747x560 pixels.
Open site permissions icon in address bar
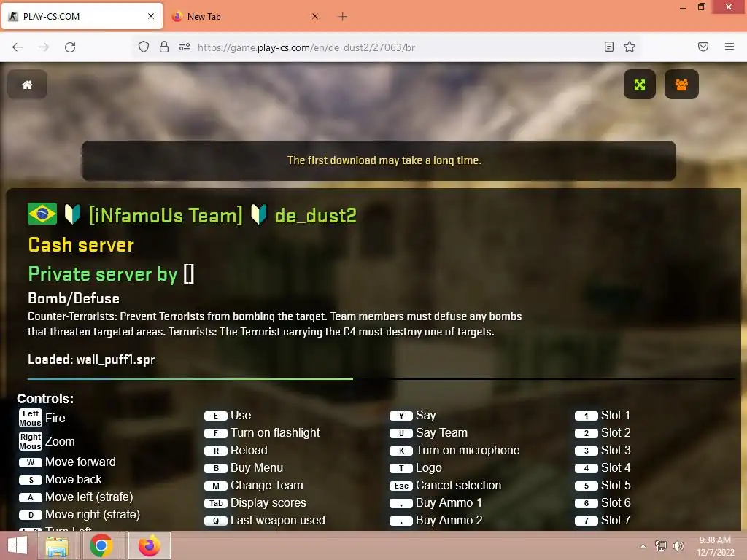pyautogui.click(x=185, y=47)
